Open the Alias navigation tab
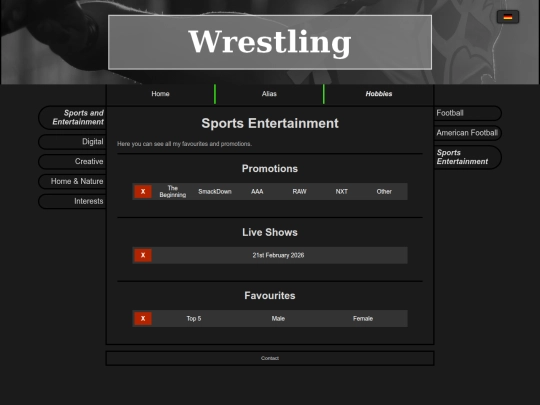 coord(269,94)
